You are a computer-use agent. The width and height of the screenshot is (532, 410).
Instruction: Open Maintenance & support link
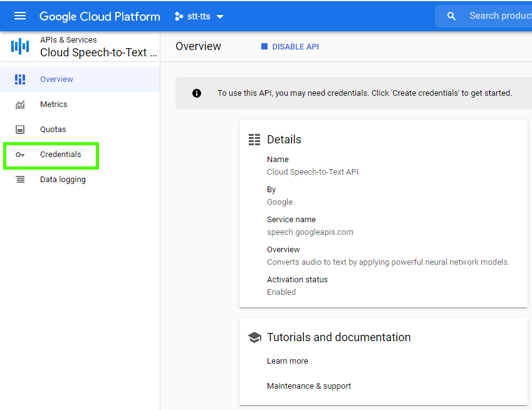coord(309,386)
